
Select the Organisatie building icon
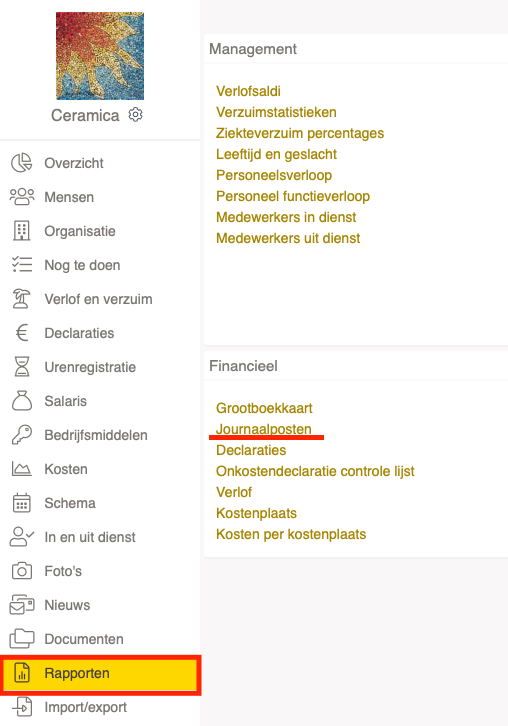22,231
